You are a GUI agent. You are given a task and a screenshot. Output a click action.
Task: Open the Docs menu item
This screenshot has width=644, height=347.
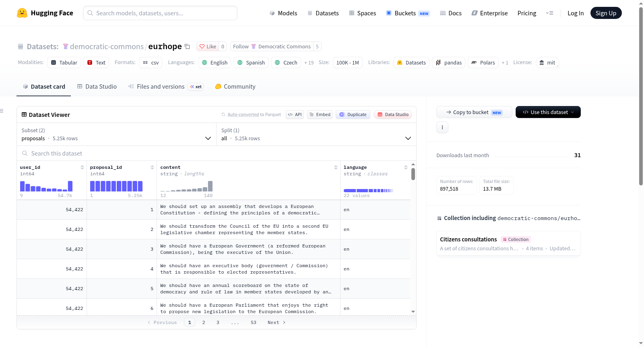coord(451,13)
